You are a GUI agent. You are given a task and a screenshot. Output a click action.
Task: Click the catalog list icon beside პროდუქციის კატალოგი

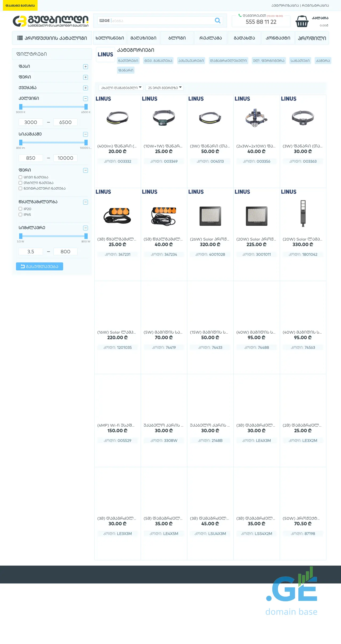click(x=20, y=38)
